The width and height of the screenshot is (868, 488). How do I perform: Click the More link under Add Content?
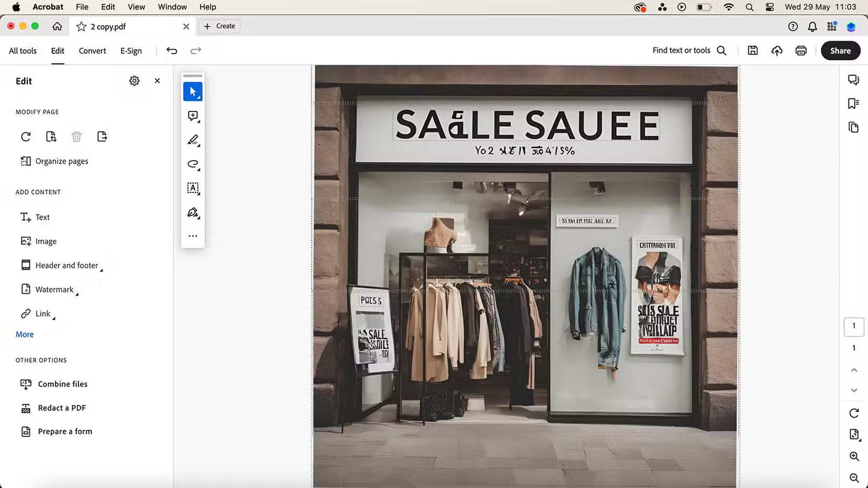coord(24,334)
